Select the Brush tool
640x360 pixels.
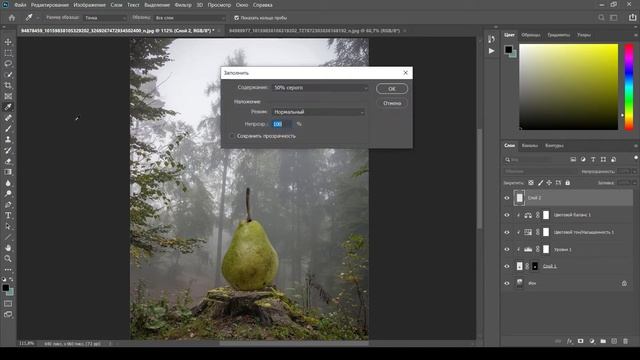pos(8,129)
